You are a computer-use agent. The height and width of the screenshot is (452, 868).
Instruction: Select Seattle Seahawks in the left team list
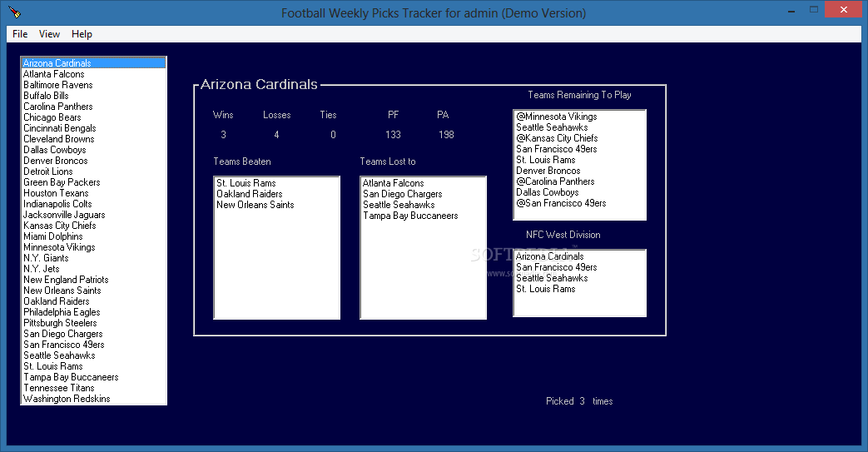tap(93, 355)
